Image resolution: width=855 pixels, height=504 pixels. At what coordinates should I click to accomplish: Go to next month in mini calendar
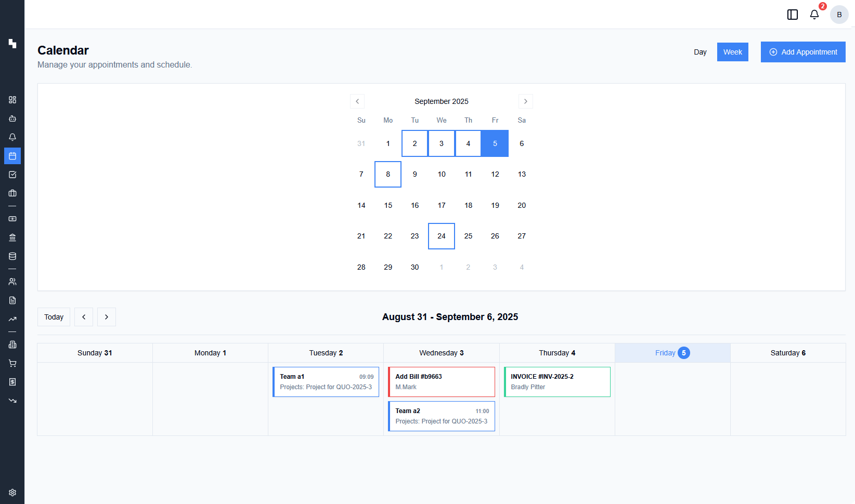point(525,101)
